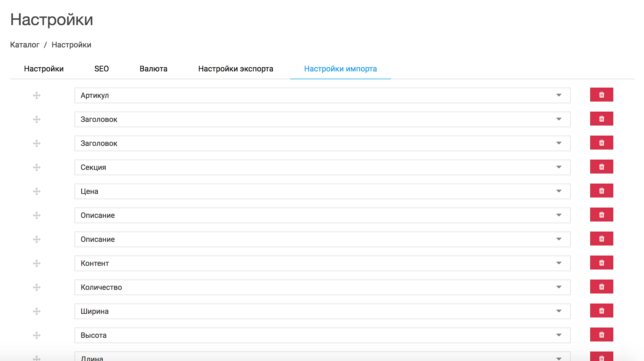Click move handle of Высота row
This screenshot has height=361, width=644.
pos(37,335)
